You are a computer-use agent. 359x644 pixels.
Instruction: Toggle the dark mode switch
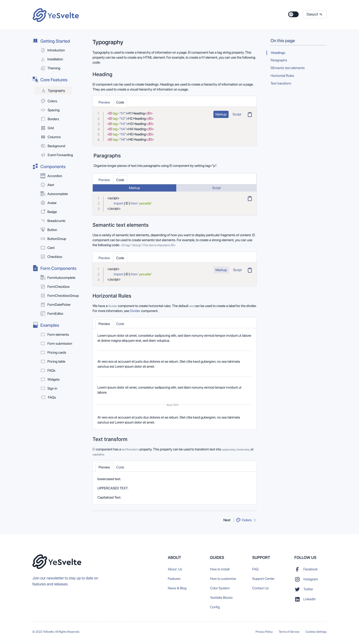pyautogui.click(x=293, y=14)
